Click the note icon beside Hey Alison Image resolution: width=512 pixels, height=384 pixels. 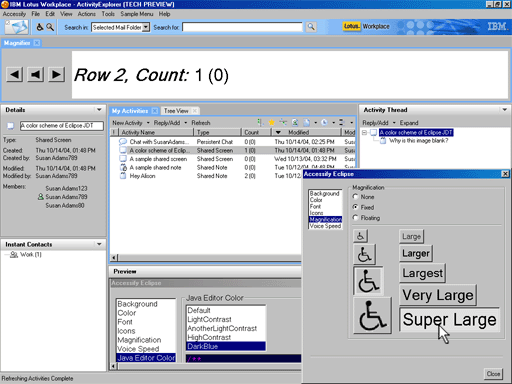pos(123,176)
